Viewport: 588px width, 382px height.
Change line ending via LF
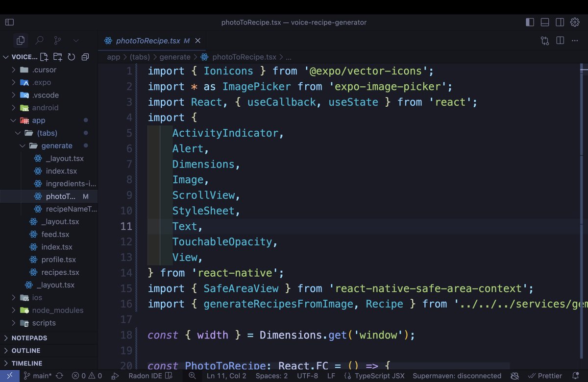(331, 376)
